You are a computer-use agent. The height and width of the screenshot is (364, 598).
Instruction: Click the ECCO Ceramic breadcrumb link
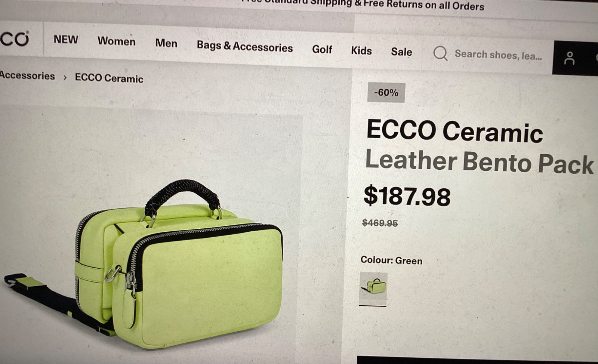(x=109, y=78)
